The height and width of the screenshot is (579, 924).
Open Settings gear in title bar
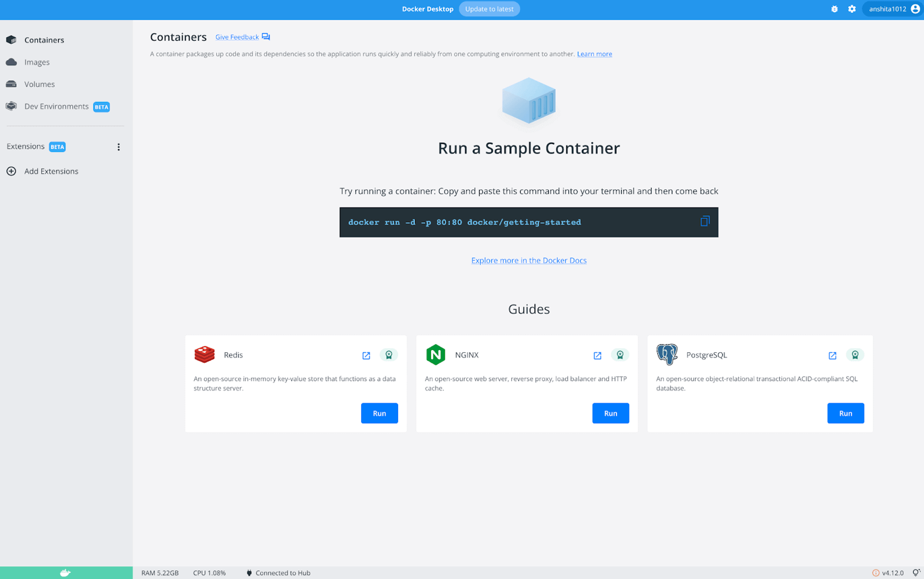[851, 9]
